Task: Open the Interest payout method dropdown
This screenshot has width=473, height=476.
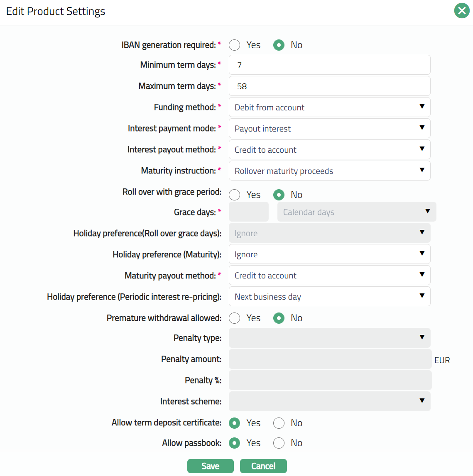Action: pos(329,150)
